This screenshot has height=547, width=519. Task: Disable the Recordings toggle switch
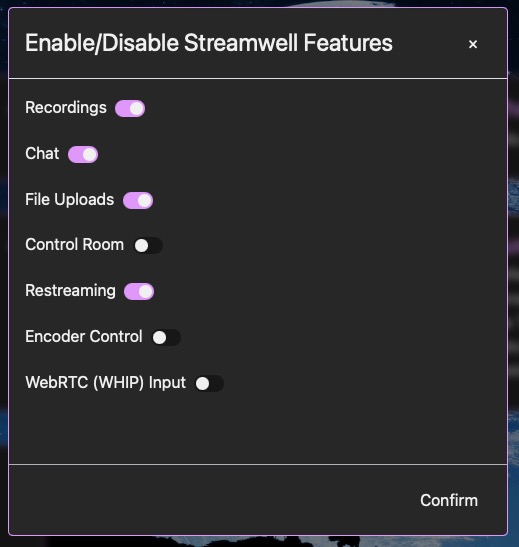tap(130, 108)
